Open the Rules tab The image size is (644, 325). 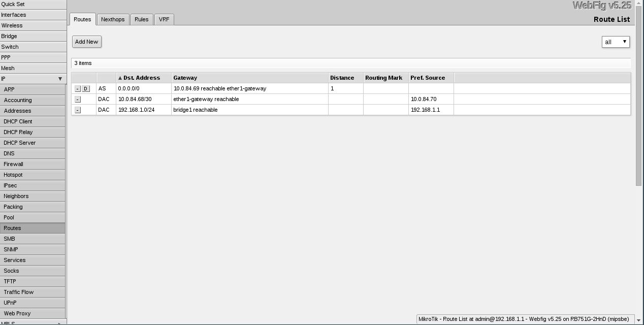(141, 19)
